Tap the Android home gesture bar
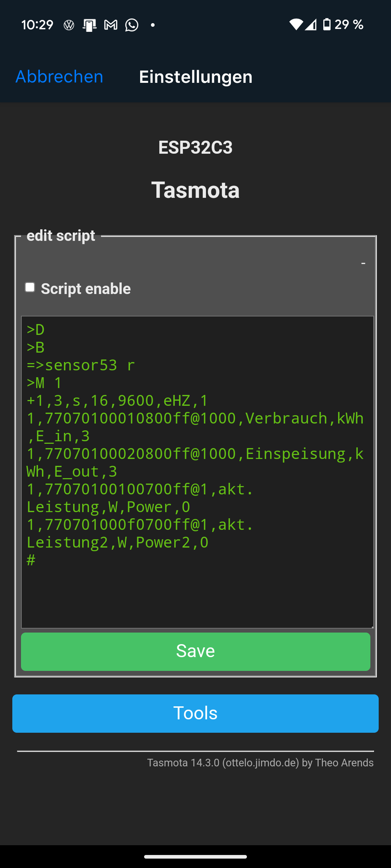 point(195,856)
